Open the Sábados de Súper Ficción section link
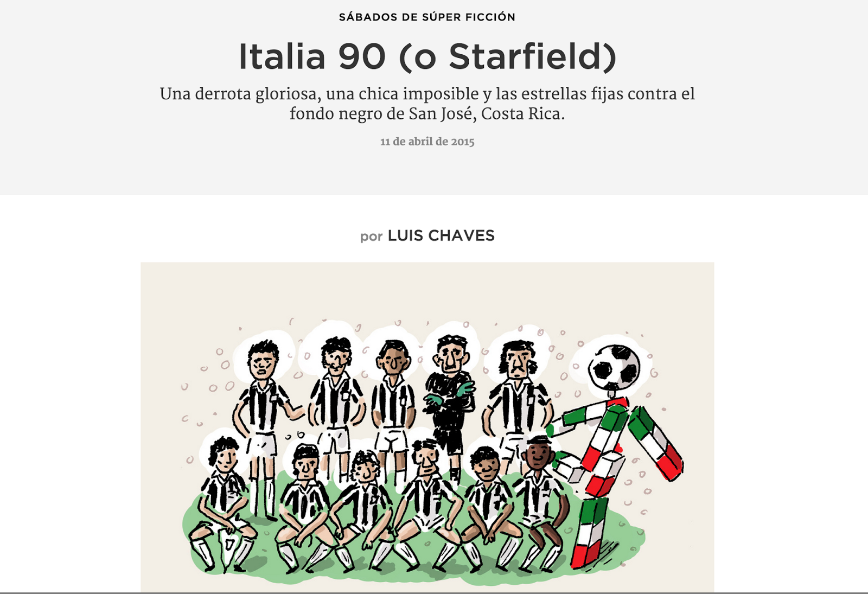Viewport: 868px width, 594px height. tap(427, 17)
